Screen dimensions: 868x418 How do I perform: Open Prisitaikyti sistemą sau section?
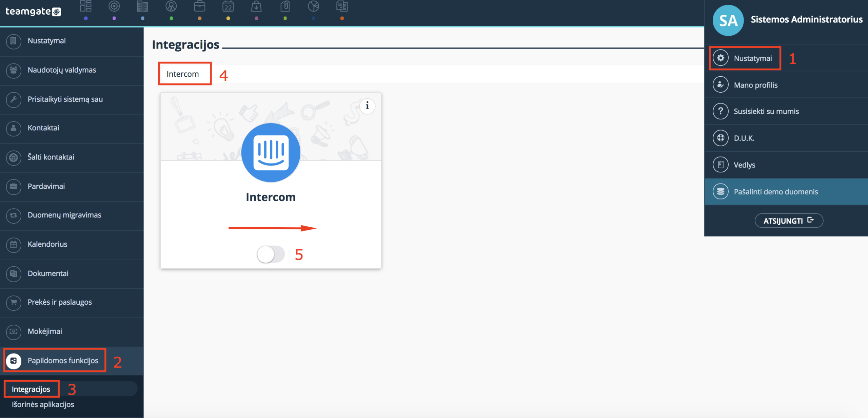[x=72, y=99]
